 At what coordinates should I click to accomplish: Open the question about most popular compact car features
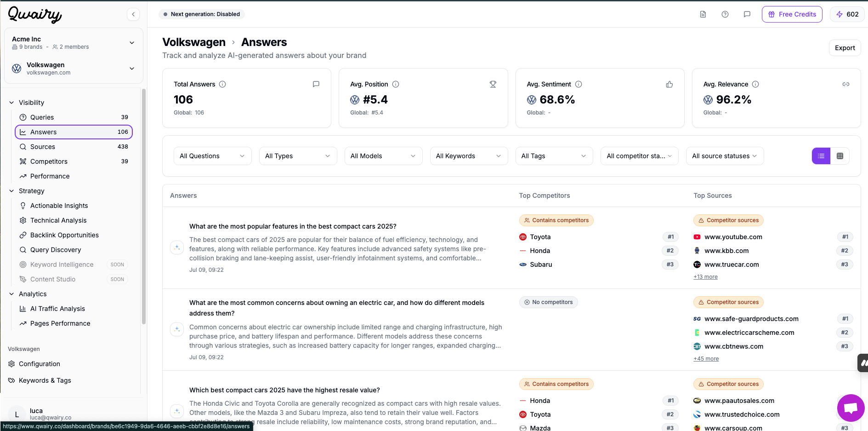click(293, 226)
